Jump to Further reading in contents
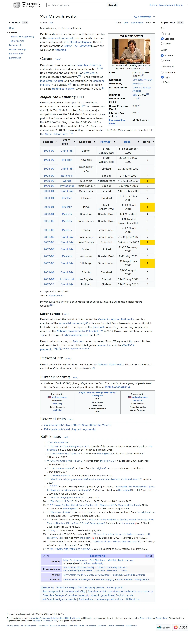This screenshot has width=195, height=644. [17, 50]
